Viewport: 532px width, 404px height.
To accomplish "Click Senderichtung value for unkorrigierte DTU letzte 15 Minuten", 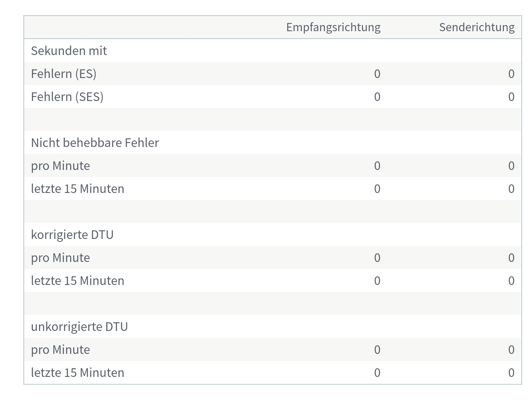I will [511, 372].
